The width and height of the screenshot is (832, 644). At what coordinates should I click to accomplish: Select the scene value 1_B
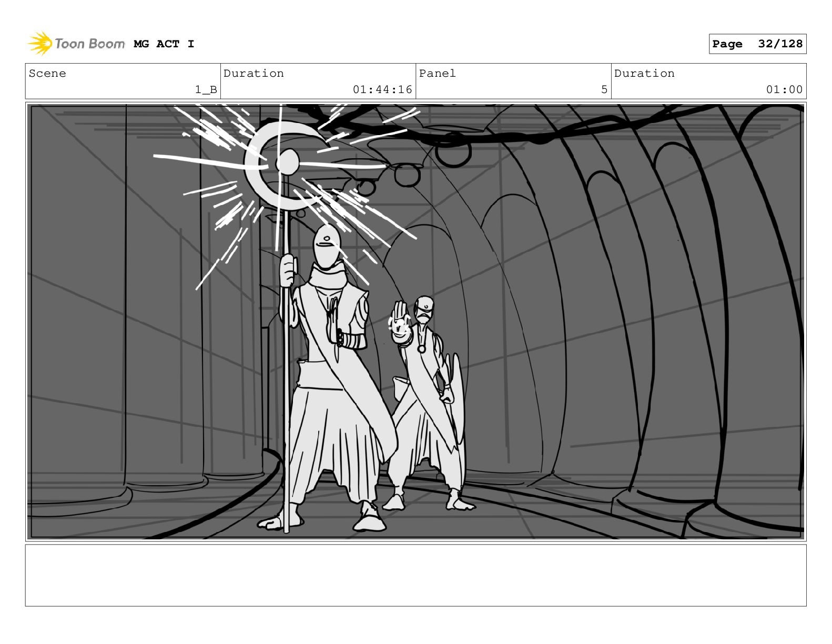(206, 89)
